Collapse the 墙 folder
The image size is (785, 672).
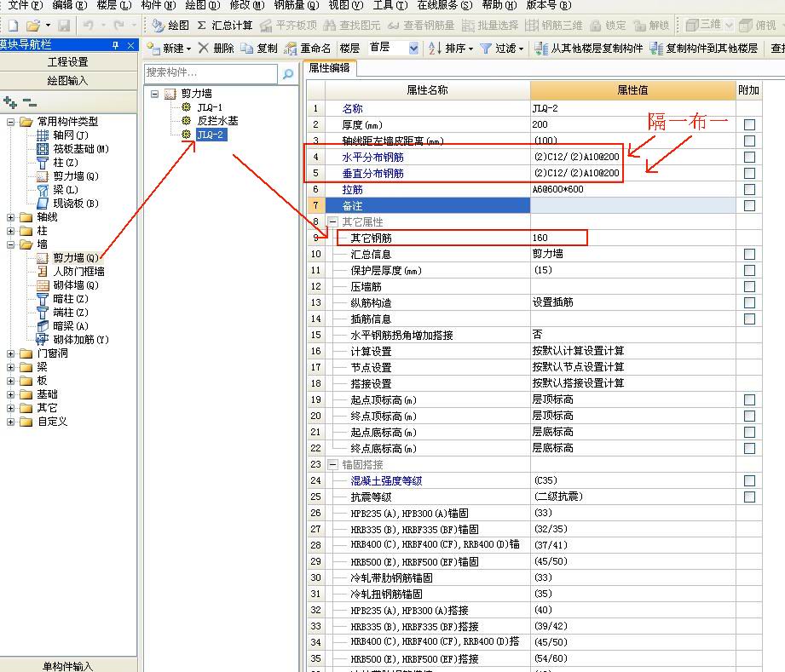(10, 244)
